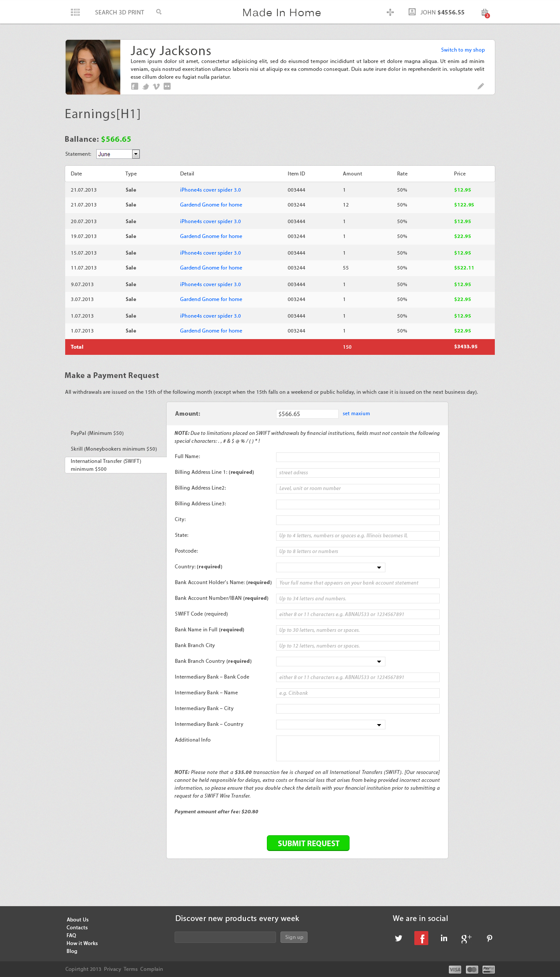Viewport: 560px width, 977px height.
Task: Click the 'set maxium' link
Action: 356,413
